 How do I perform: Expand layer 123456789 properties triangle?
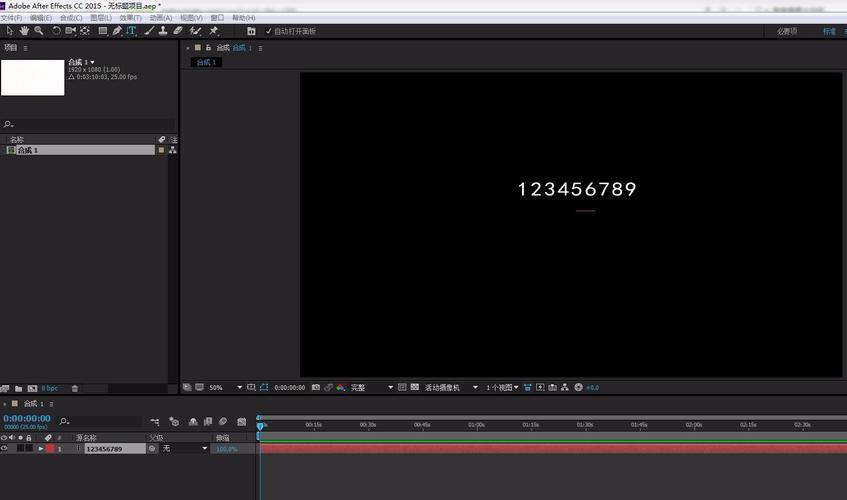41,449
